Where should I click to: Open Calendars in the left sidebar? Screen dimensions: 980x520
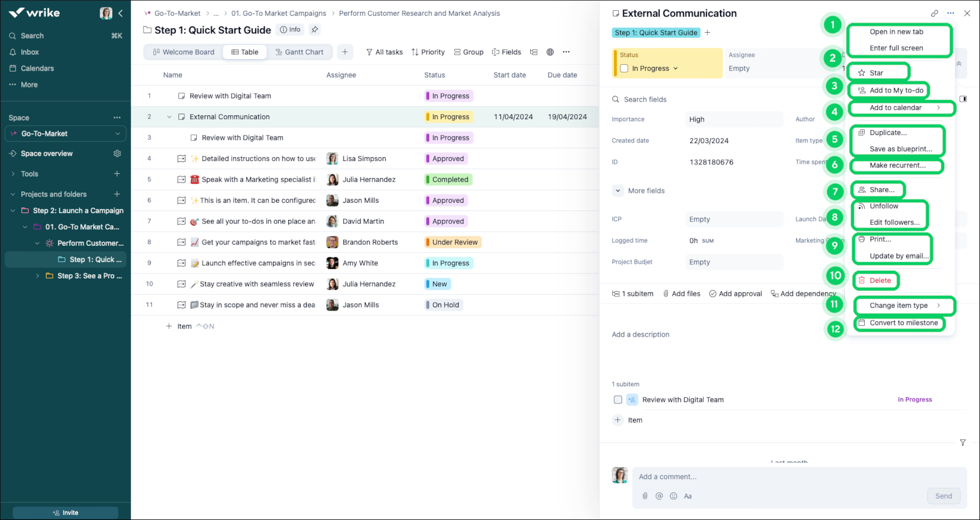coord(38,68)
